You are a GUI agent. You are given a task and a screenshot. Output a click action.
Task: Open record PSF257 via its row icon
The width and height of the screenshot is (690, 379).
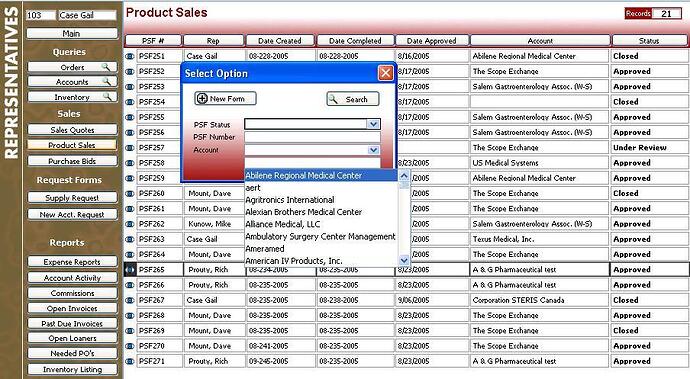click(130, 148)
